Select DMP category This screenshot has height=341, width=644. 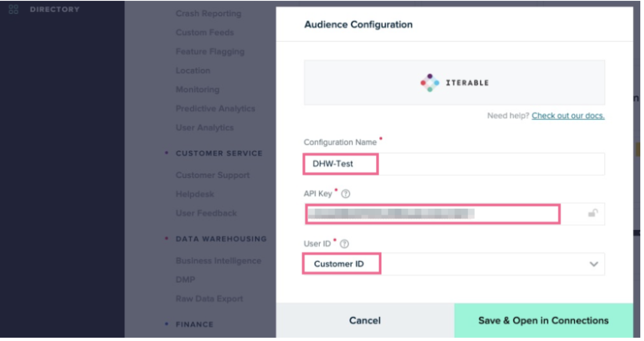point(185,280)
